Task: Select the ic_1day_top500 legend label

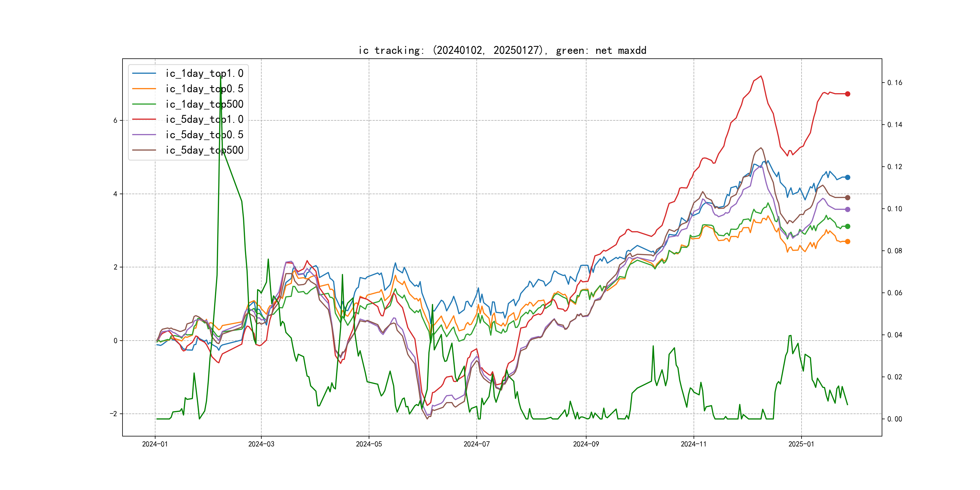Action: [x=204, y=104]
